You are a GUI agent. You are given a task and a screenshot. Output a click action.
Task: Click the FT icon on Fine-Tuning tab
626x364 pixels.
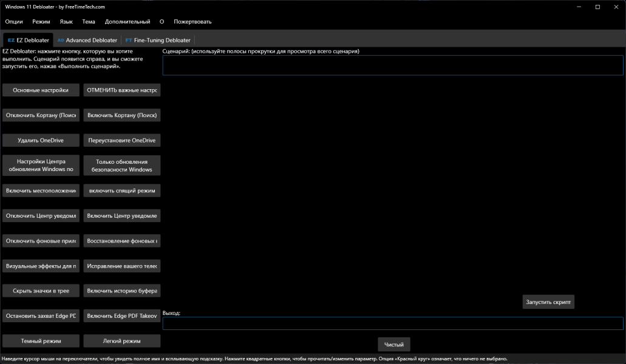pyautogui.click(x=129, y=40)
